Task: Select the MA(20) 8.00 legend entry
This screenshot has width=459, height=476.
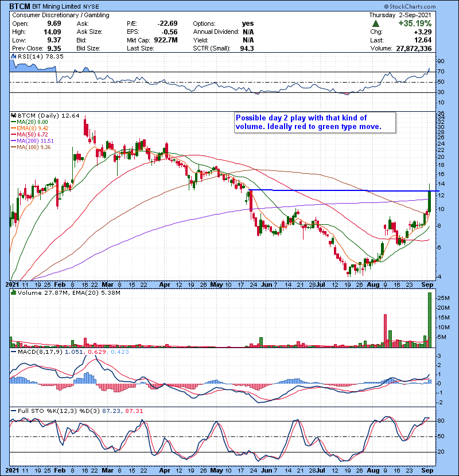Action: point(29,122)
